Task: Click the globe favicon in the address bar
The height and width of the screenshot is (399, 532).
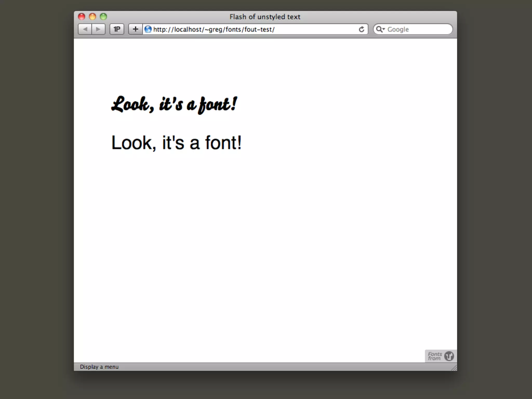Action: 148,29
